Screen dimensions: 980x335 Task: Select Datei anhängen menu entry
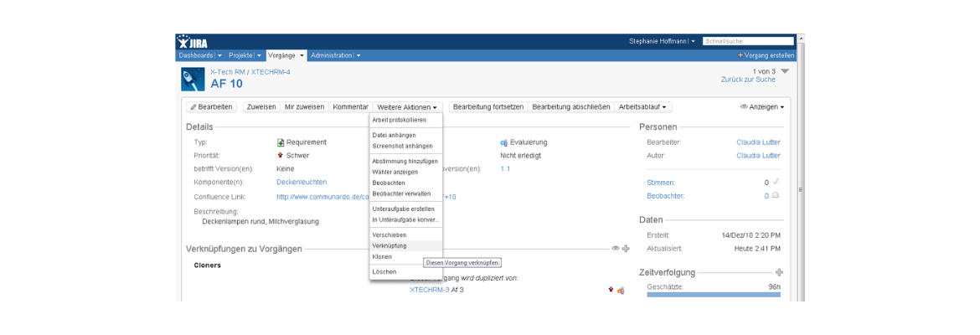[x=406, y=135]
